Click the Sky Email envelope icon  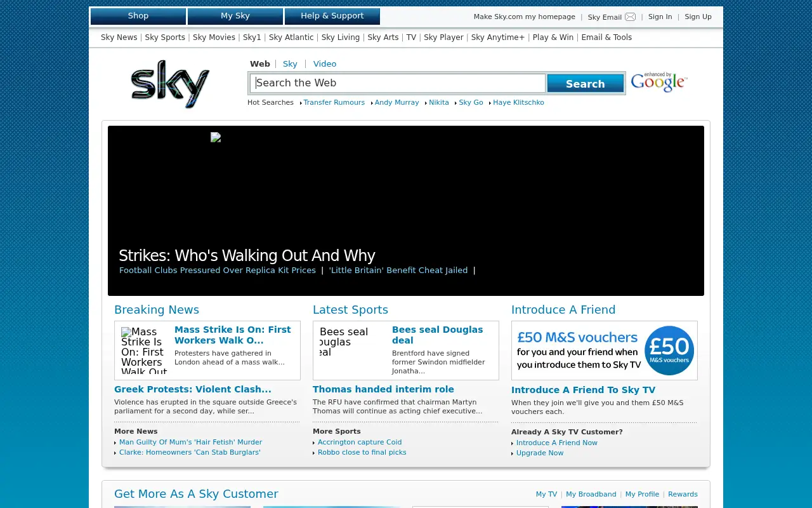pos(630,17)
